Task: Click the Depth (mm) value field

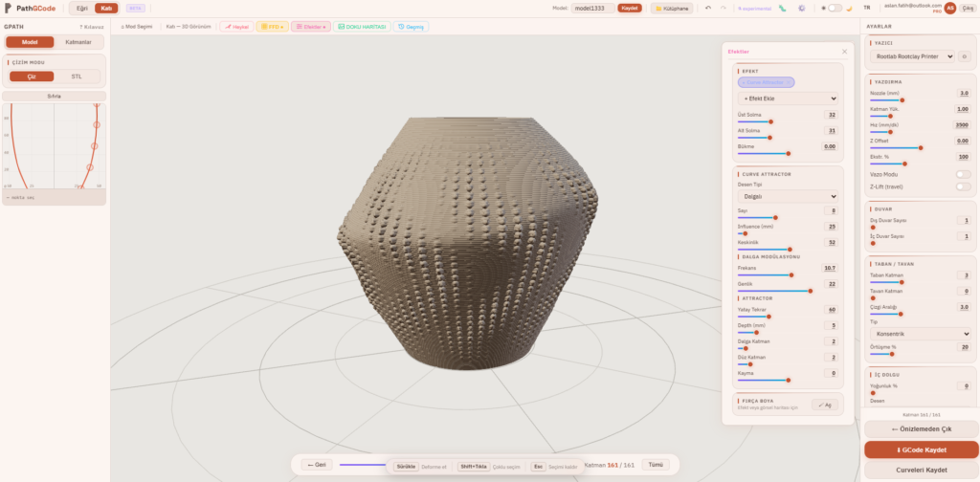Action: pos(832,325)
